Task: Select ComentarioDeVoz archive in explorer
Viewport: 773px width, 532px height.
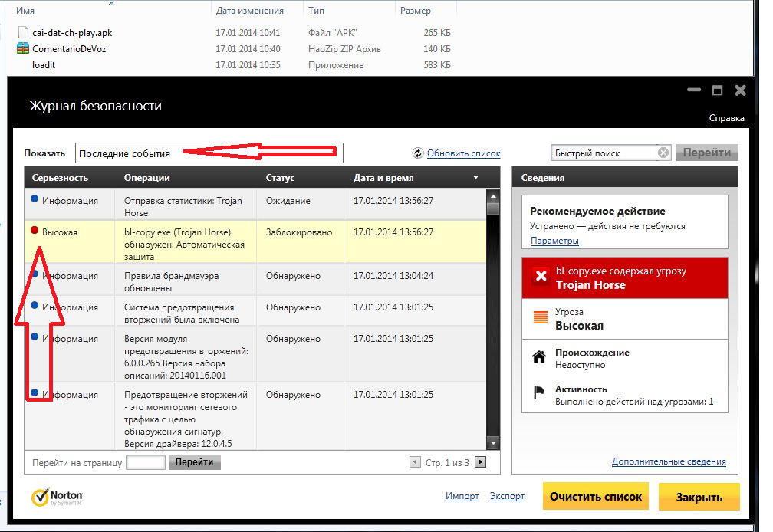Action: pos(69,49)
